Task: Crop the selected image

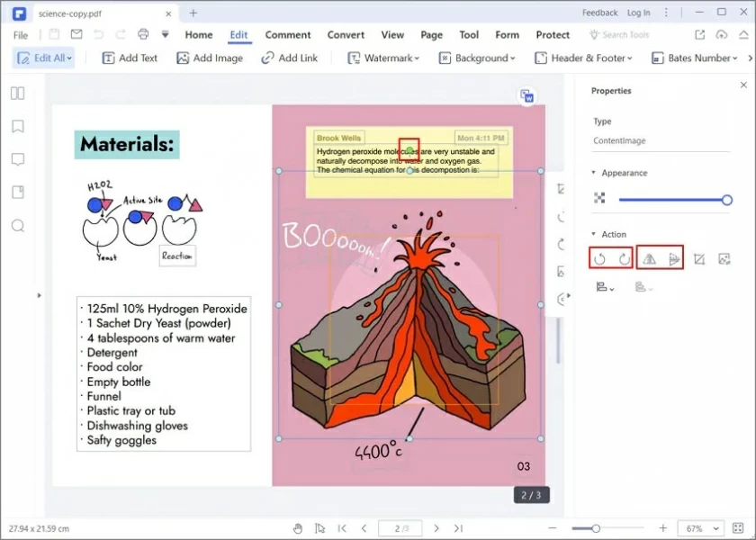Action: (700, 258)
